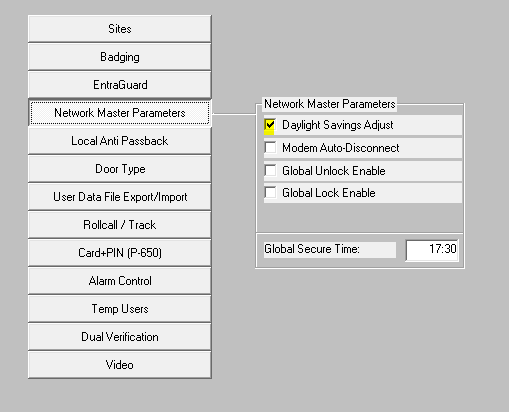Select Rollcall / Track button
Viewport: 509px width, 412px height.
coord(120,225)
